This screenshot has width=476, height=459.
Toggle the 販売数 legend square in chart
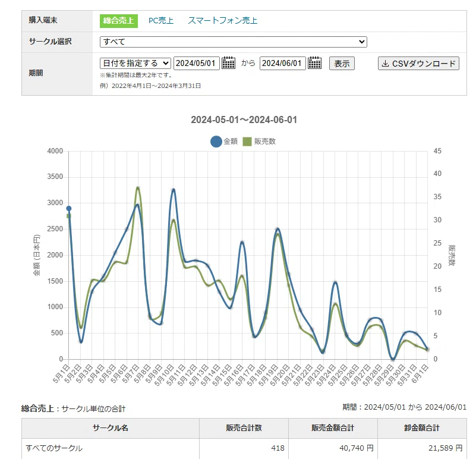[247, 142]
